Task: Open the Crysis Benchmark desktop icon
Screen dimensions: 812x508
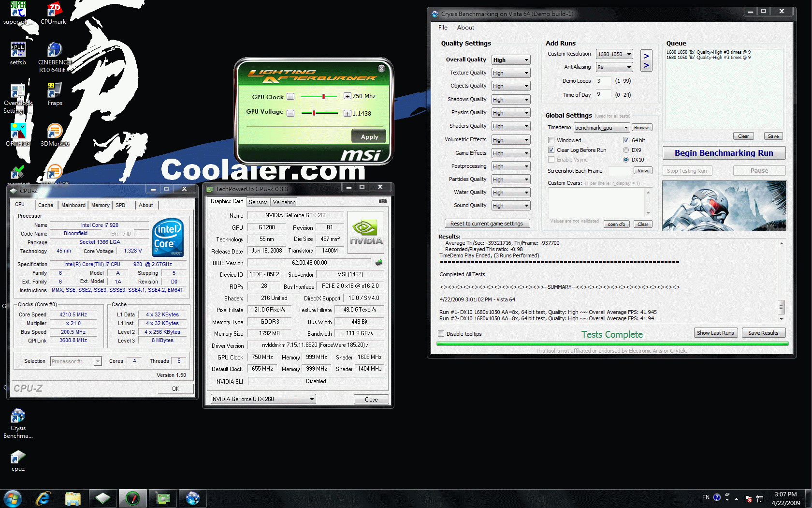Action: (18, 423)
